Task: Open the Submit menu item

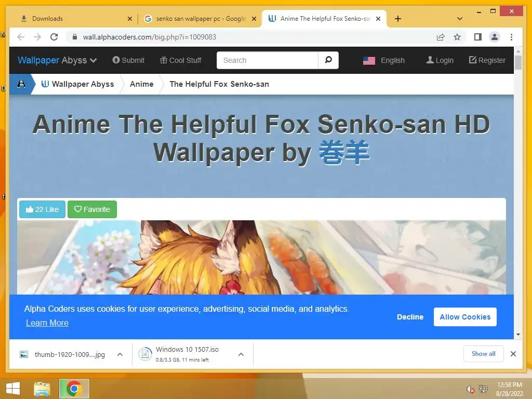Action: click(x=128, y=60)
